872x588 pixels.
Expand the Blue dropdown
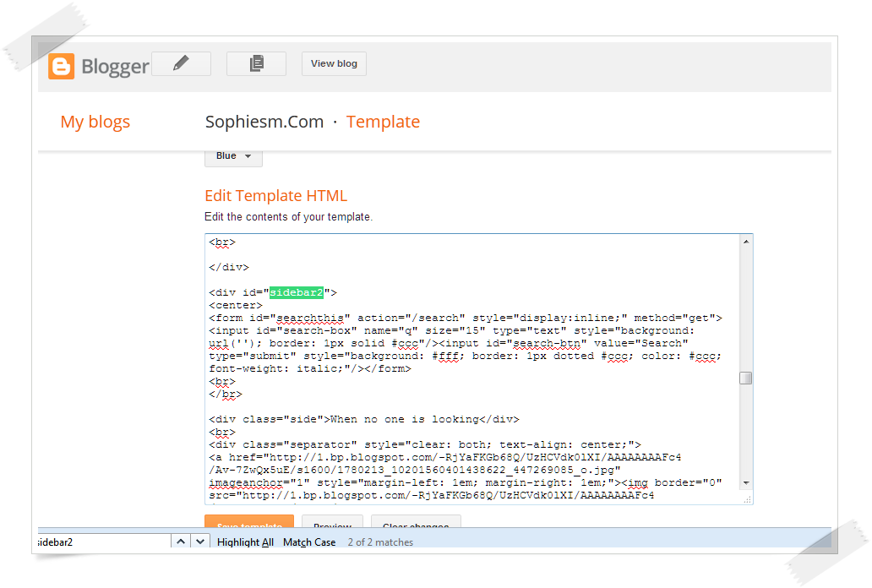pos(233,156)
